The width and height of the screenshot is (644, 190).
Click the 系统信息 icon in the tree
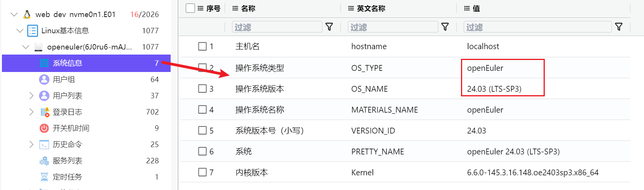[x=44, y=63]
